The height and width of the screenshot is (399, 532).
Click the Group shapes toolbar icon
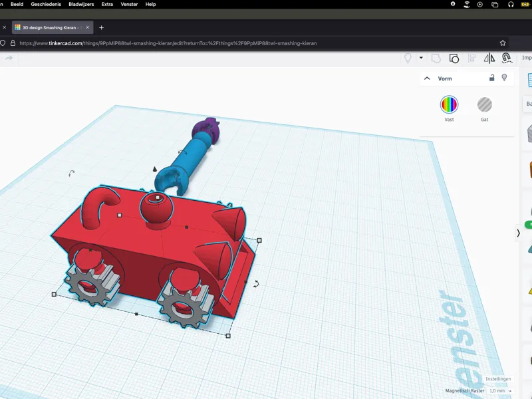pos(436,59)
